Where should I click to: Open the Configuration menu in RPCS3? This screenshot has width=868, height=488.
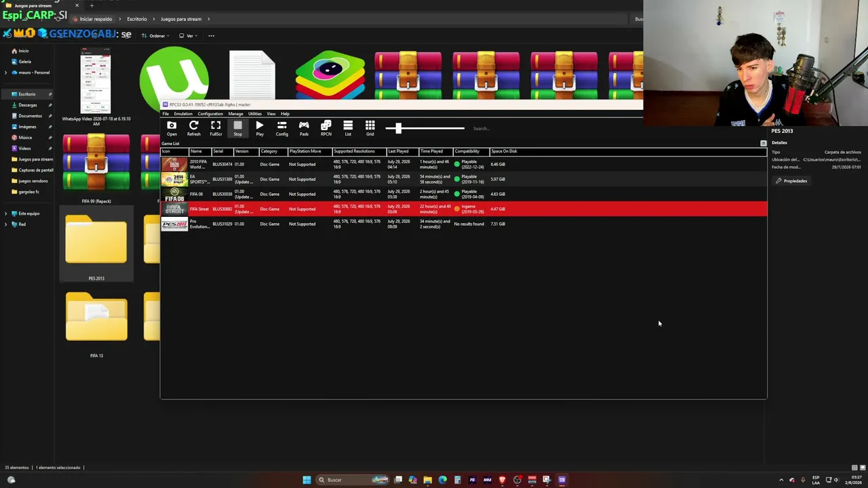tap(210, 114)
